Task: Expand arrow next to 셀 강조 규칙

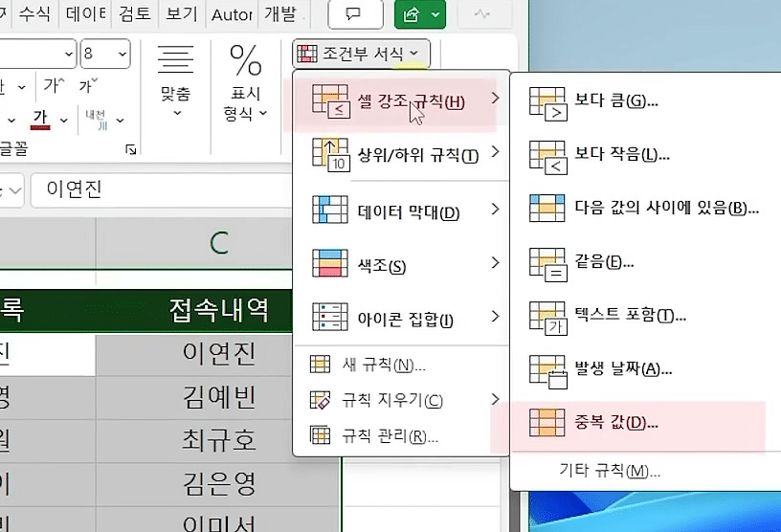Action: [495, 99]
